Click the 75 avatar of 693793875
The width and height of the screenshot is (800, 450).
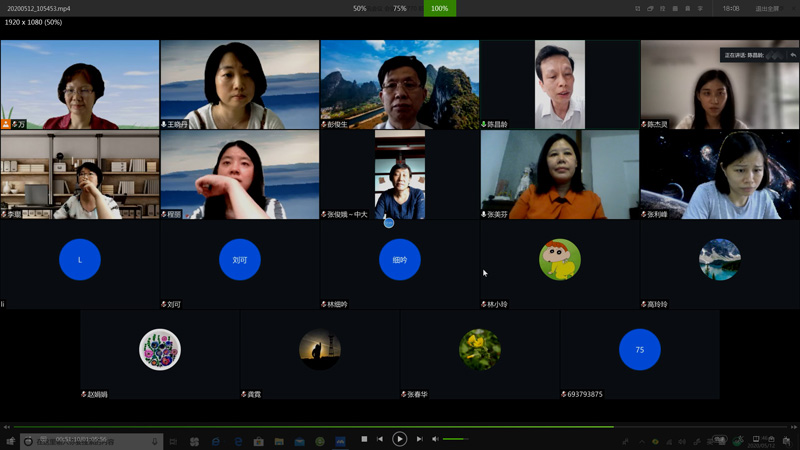[x=639, y=350]
